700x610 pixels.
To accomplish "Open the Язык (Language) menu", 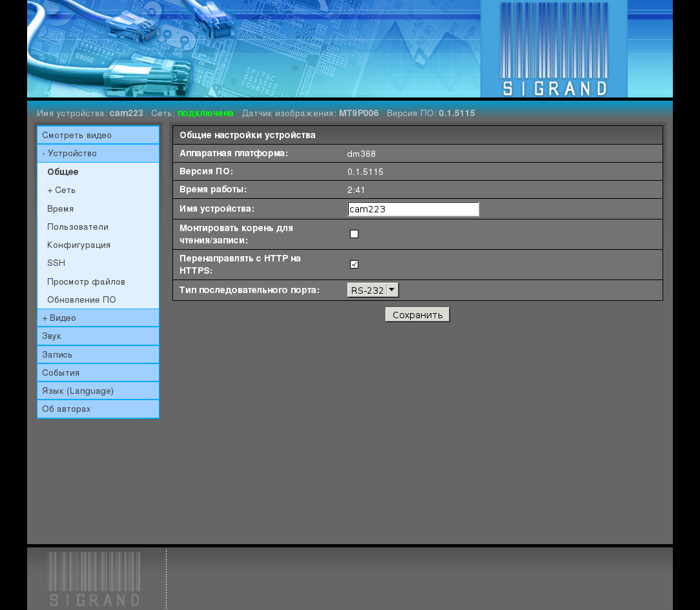I will 98,391.
